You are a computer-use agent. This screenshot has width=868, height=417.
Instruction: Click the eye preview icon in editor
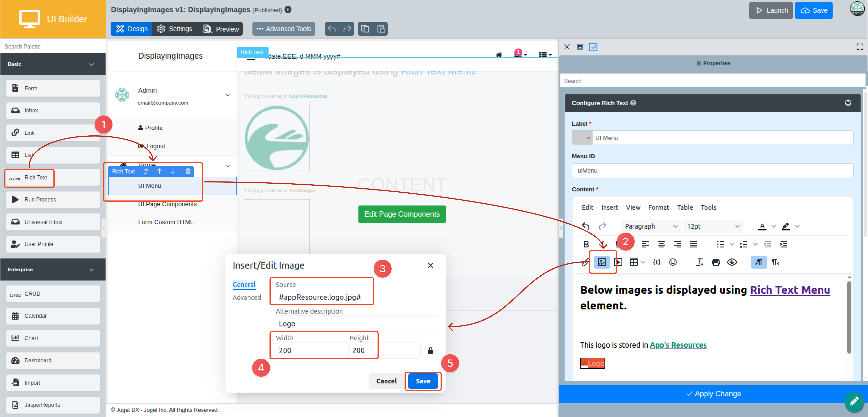tap(732, 262)
